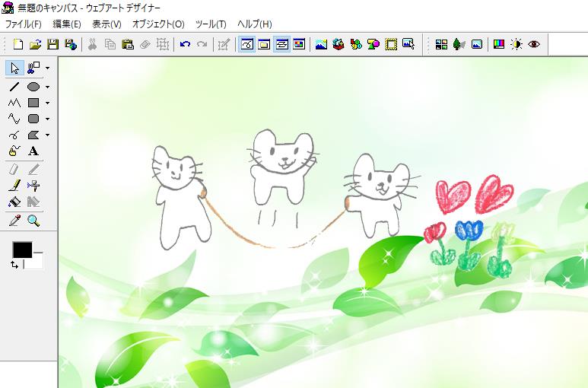Open the yellow photo frame tool

tap(391, 44)
